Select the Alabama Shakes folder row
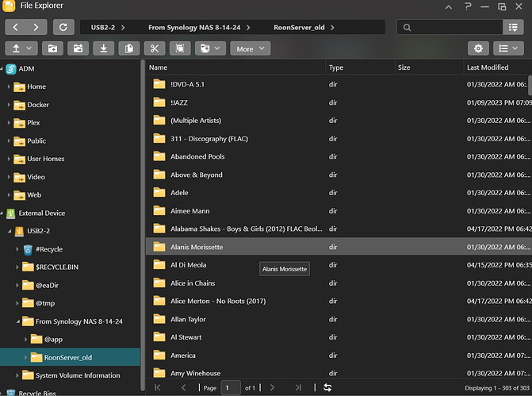The height and width of the screenshot is (396, 532). (x=337, y=229)
